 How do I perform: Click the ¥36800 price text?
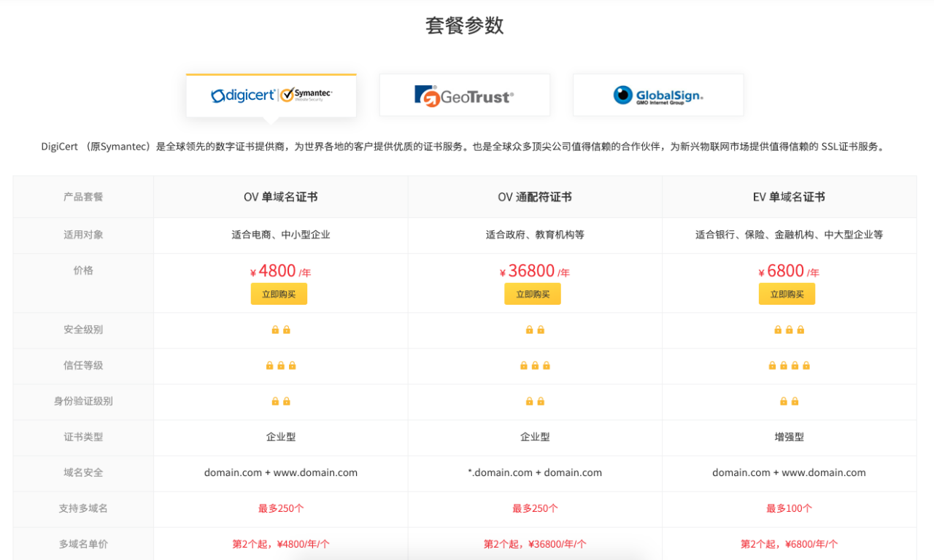[531, 271]
